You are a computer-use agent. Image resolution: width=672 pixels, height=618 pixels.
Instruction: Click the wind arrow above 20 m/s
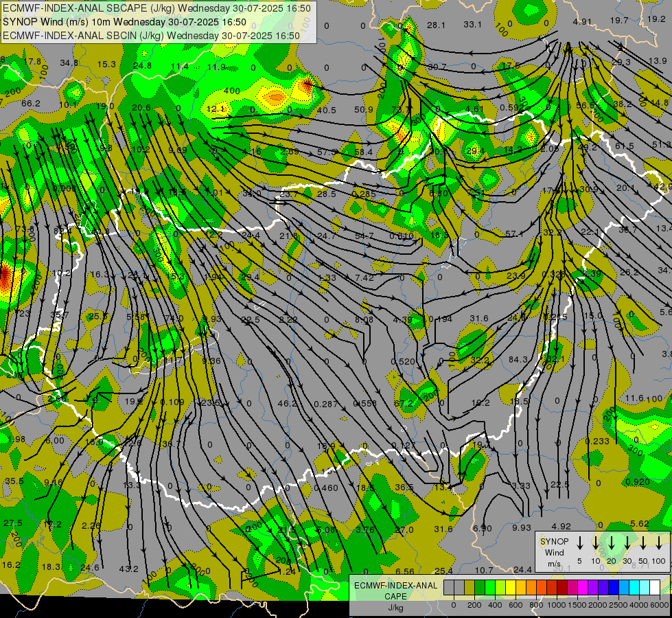click(612, 542)
